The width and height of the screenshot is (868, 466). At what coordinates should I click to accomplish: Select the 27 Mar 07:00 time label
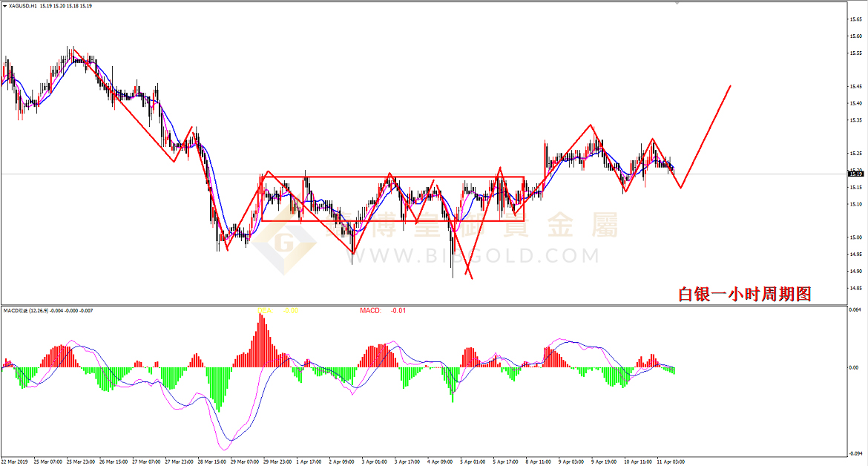tap(147, 462)
